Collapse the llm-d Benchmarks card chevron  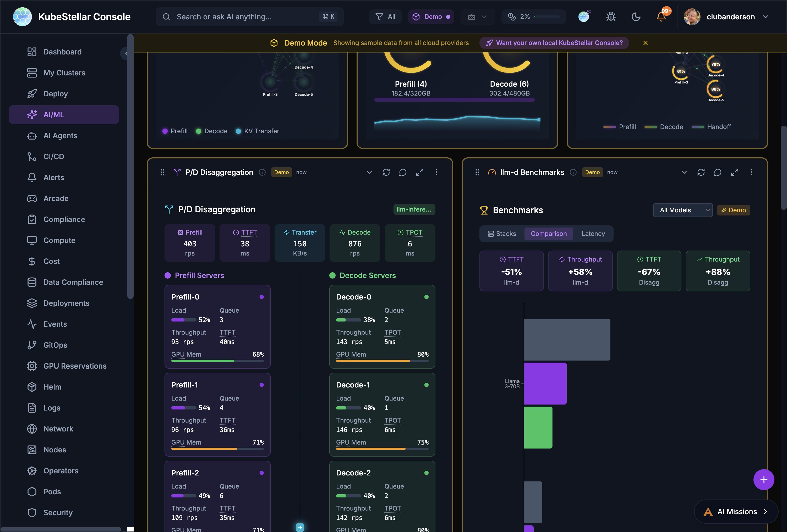684,172
